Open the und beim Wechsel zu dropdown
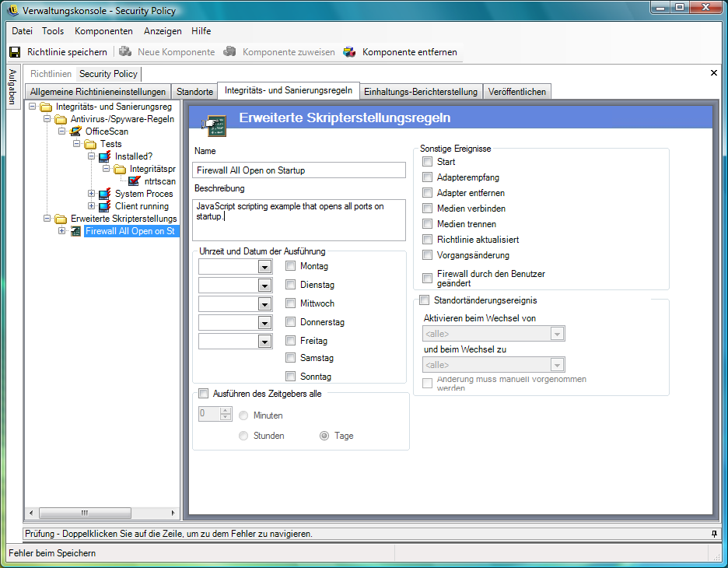This screenshot has height=568, width=728. 557,365
